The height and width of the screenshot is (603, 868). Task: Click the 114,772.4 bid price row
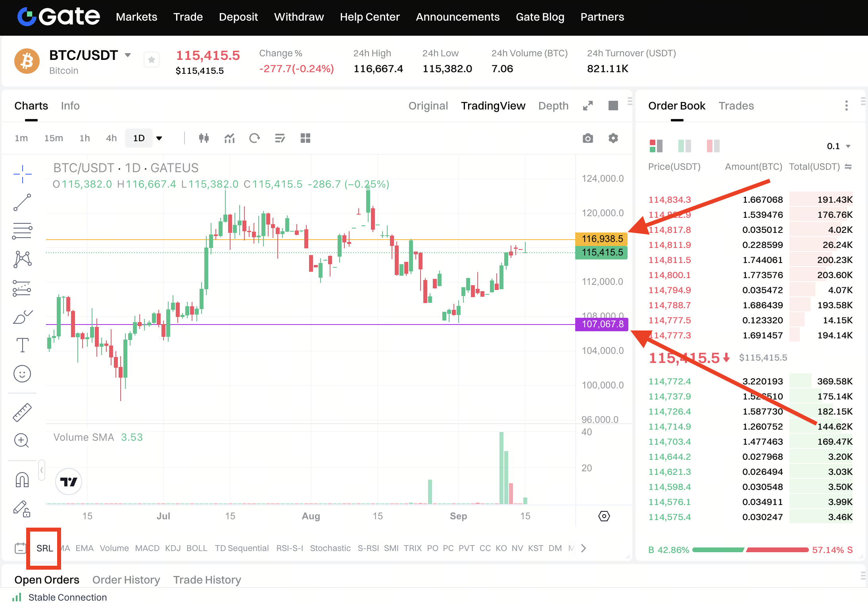[x=670, y=381]
